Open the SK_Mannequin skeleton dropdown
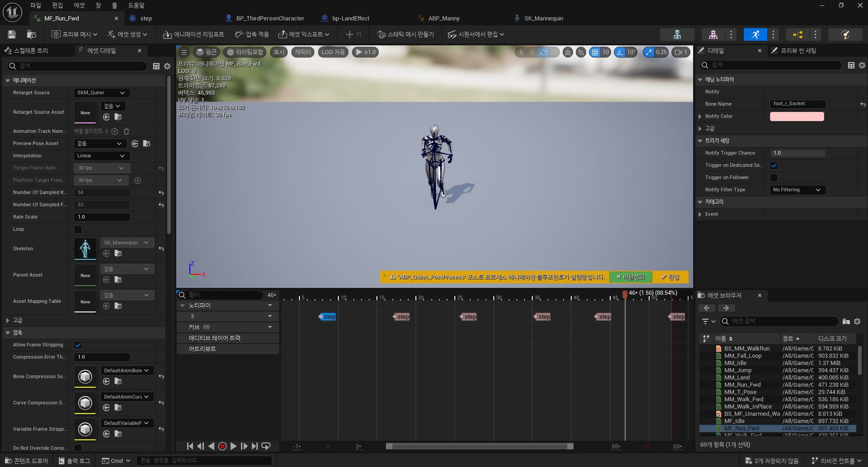 (x=127, y=243)
